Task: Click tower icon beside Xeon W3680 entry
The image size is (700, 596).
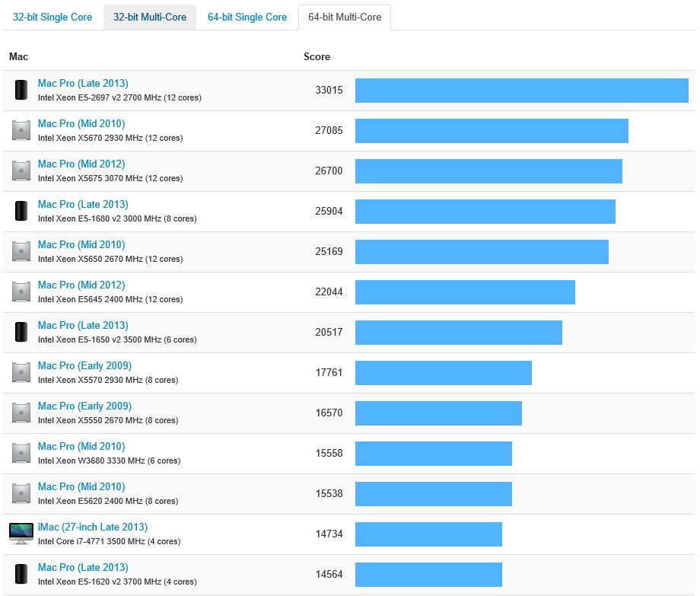Action: 21,453
